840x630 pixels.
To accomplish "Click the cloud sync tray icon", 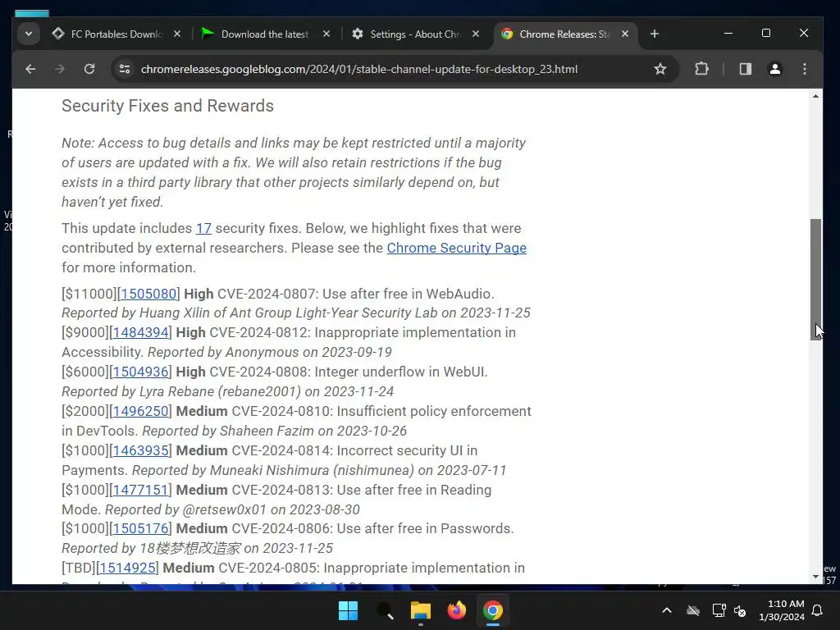I will pos(693,610).
